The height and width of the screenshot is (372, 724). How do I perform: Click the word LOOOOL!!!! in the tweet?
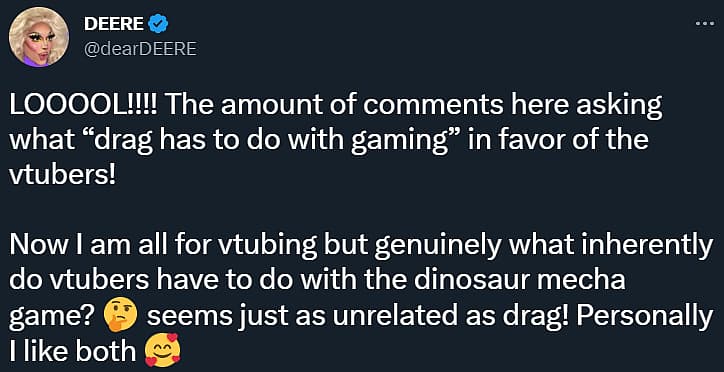coord(83,108)
